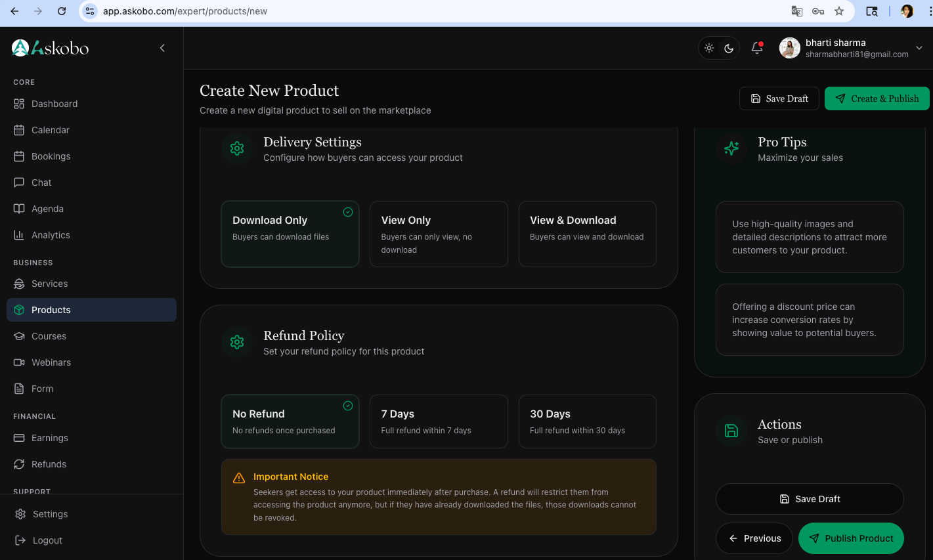Click the Webinars icon under Business
This screenshot has width=933, height=560.
(x=20, y=362)
